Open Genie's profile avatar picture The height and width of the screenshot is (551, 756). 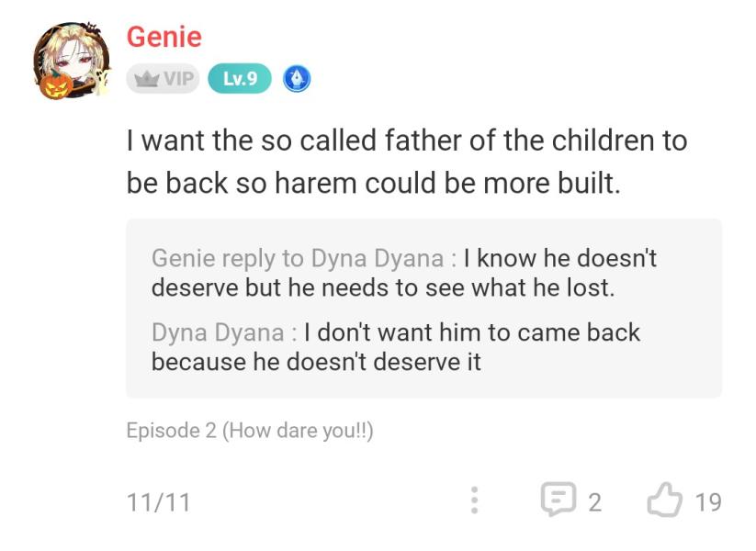point(72,57)
